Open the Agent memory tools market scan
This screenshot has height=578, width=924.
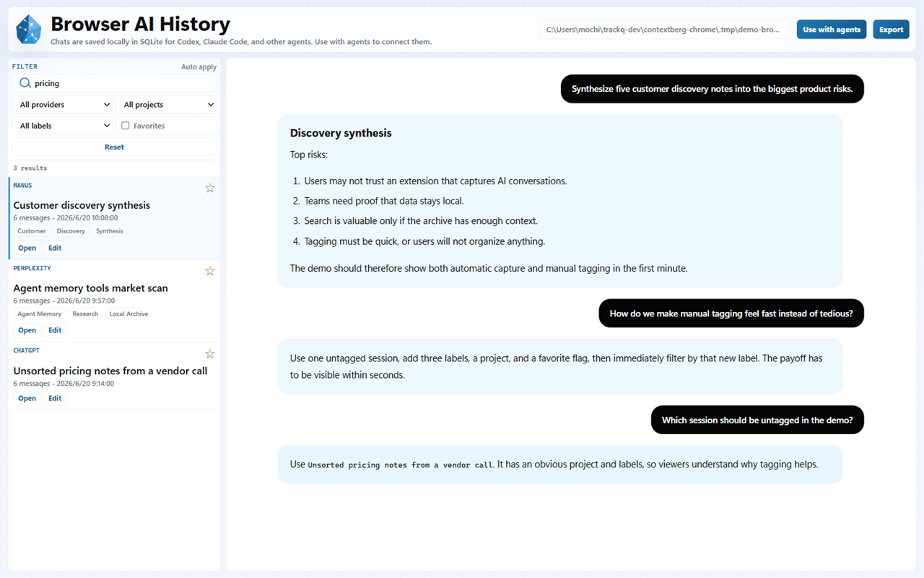click(x=27, y=330)
